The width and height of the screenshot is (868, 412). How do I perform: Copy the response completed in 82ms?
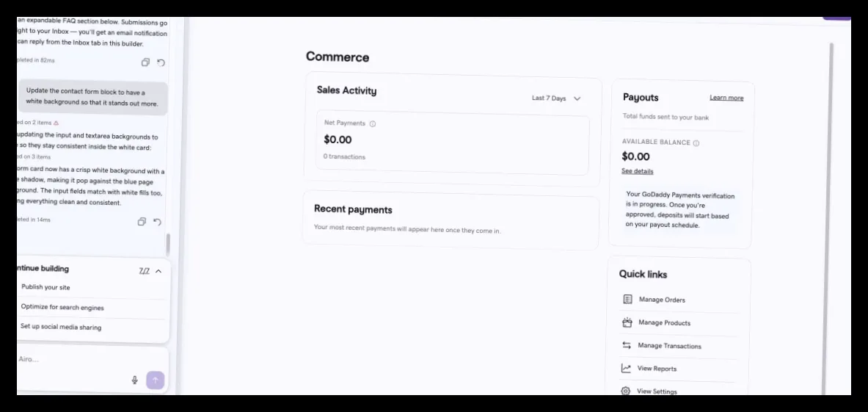145,62
